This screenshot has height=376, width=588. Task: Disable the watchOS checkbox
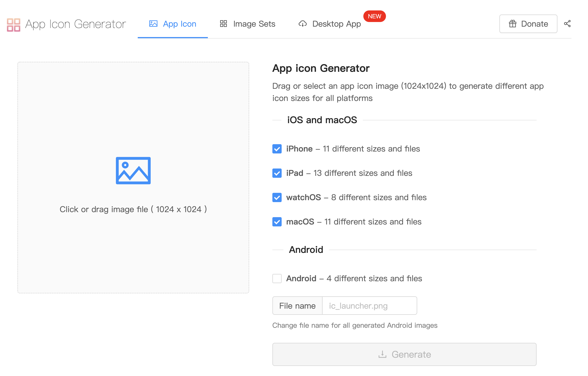click(277, 197)
